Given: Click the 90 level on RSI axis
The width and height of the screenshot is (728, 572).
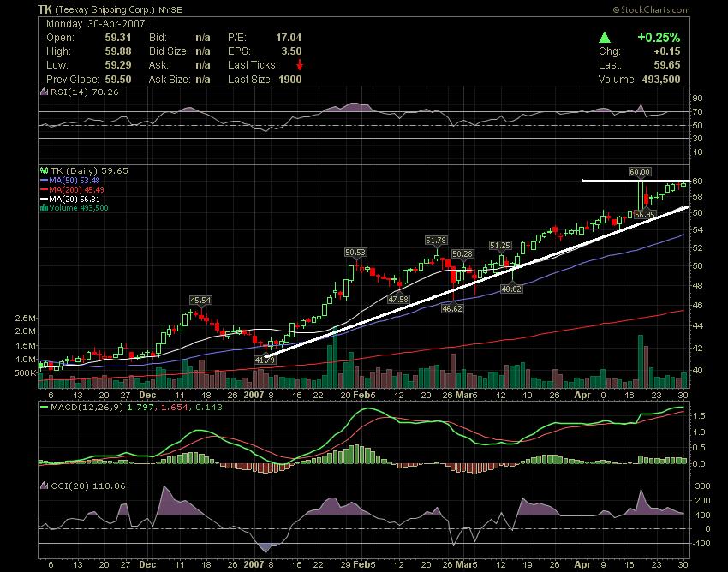Looking at the screenshot, I should coord(698,98).
